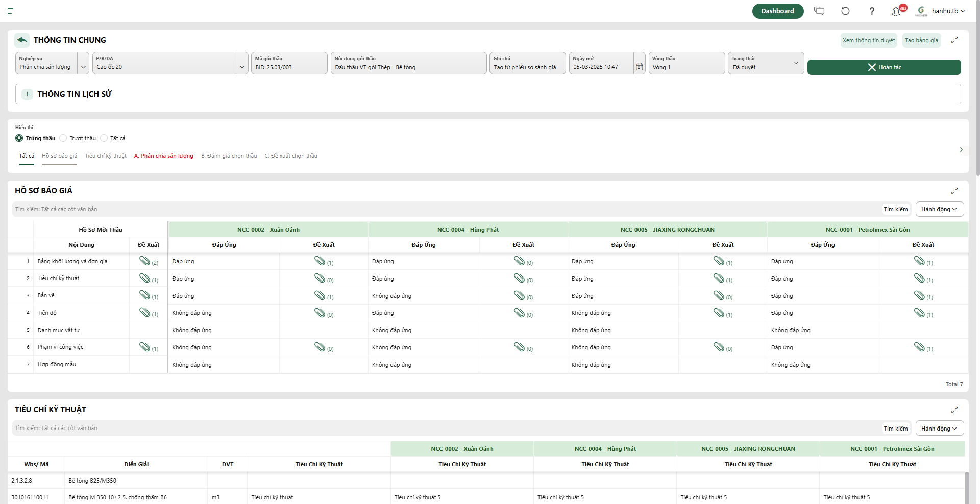The height and width of the screenshot is (504, 980).
Task: Open invitation attachment for Phạm vi công việc
Action: [x=145, y=347]
